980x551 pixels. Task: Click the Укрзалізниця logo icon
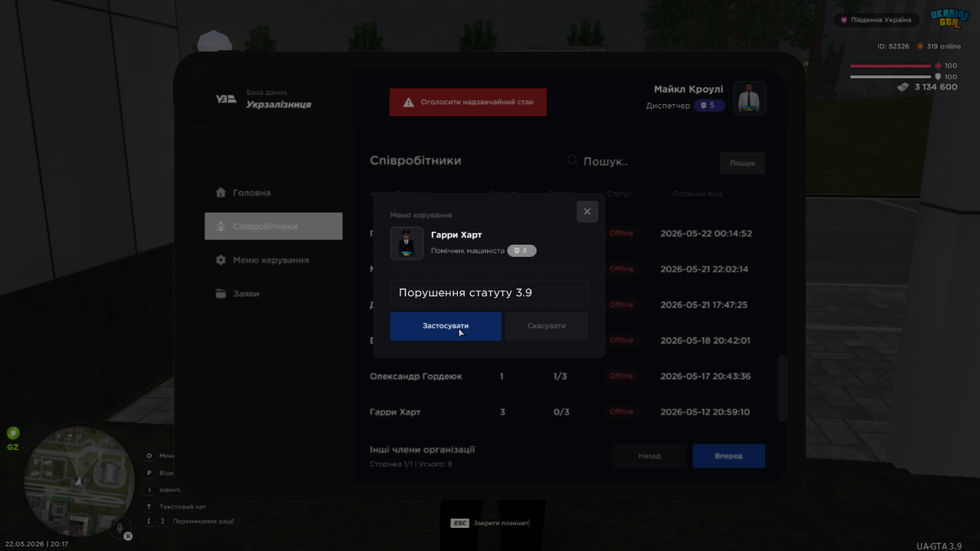[226, 99]
